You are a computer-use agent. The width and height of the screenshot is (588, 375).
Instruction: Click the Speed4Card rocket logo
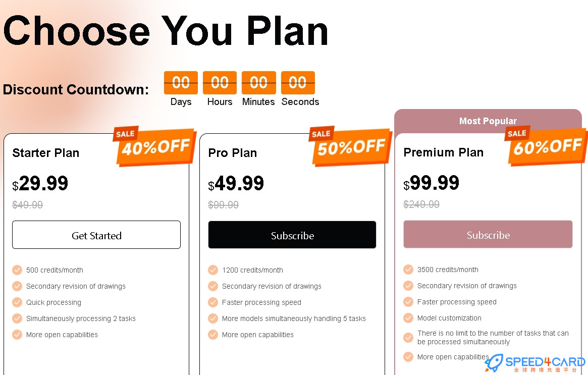pyautogui.click(x=494, y=362)
